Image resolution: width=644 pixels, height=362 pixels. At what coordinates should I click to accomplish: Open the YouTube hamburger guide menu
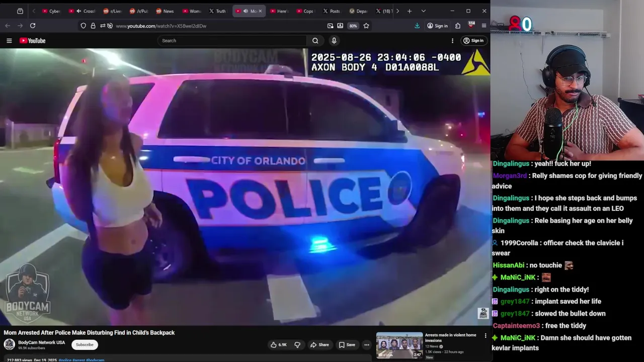9,41
